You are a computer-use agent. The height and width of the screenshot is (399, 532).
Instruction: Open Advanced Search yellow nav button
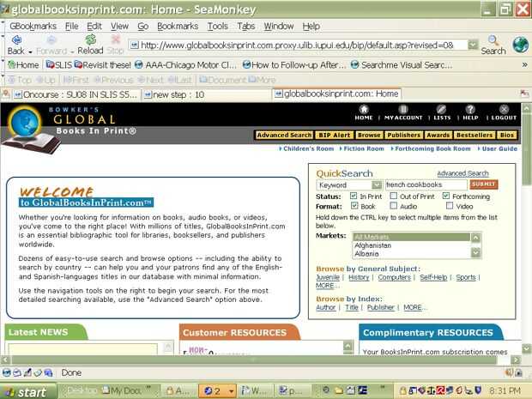tap(284, 135)
